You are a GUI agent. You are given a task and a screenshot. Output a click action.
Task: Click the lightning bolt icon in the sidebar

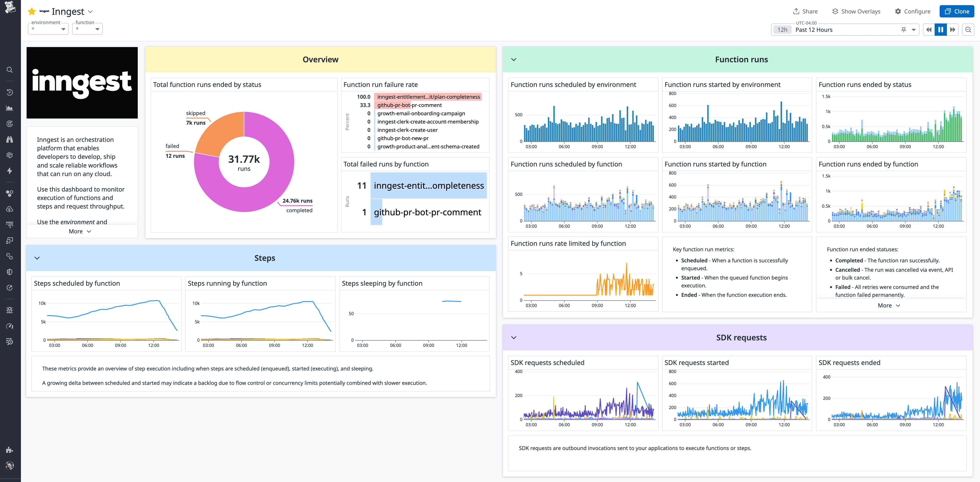click(x=9, y=171)
